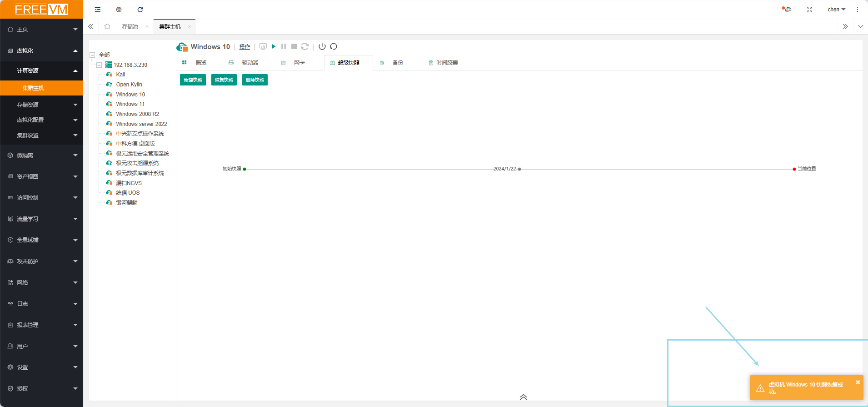Start the Windows 10 VM play icon
The height and width of the screenshot is (407, 868).
[x=274, y=46]
